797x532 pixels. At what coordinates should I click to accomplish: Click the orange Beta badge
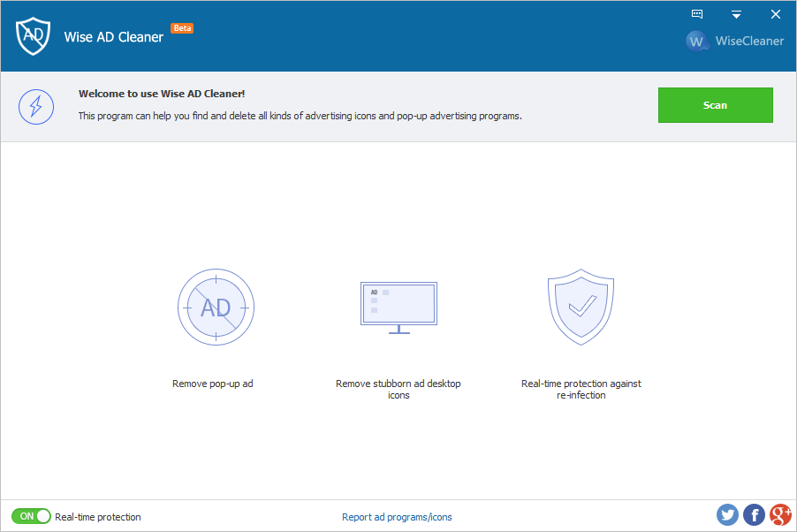click(182, 28)
